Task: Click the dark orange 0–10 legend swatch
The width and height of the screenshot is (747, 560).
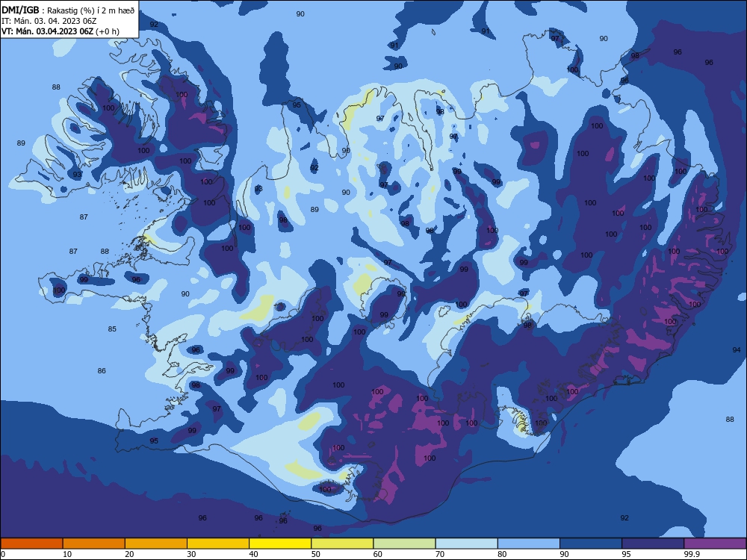Action: [x=31, y=544]
